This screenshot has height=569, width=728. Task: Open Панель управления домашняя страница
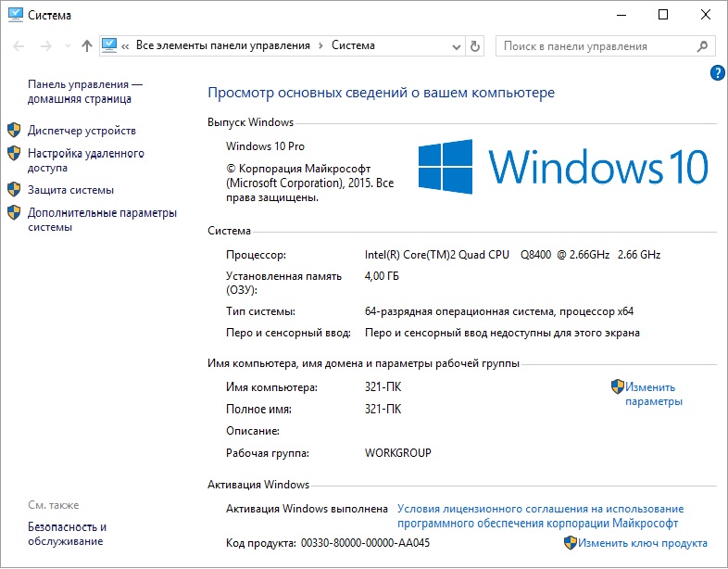(x=85, y=92)
